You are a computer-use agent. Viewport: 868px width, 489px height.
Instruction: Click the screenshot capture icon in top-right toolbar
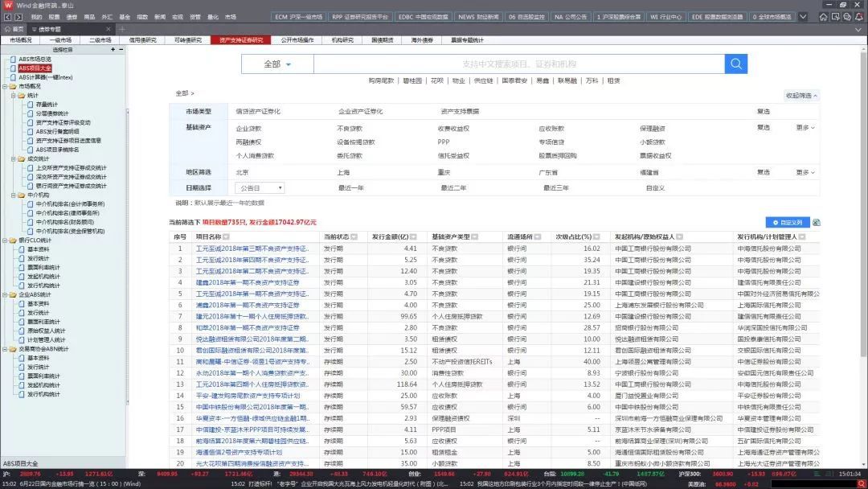point(835,17)
